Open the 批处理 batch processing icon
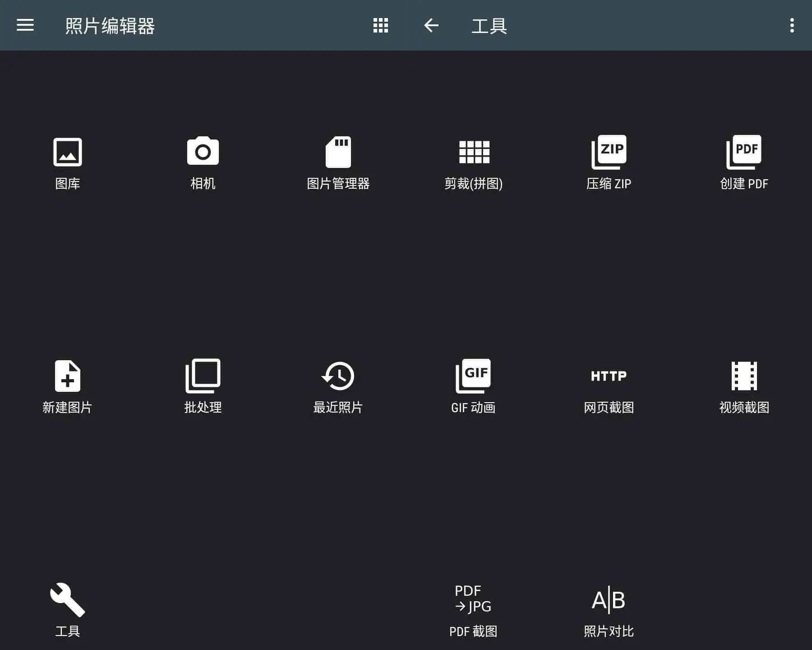The image size is (812, 650). [x=203, y=376]
